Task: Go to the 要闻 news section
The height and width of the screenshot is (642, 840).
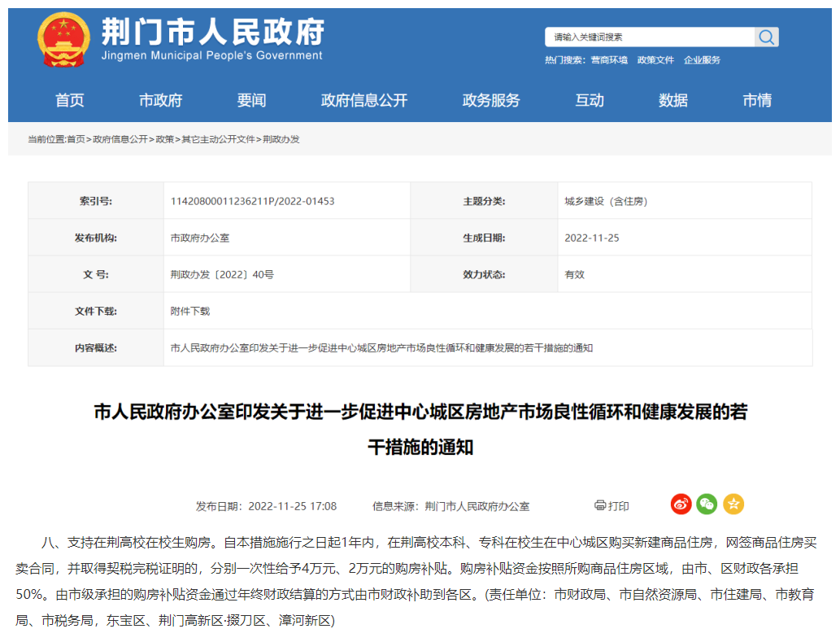Action: click(x=251, y=101)
